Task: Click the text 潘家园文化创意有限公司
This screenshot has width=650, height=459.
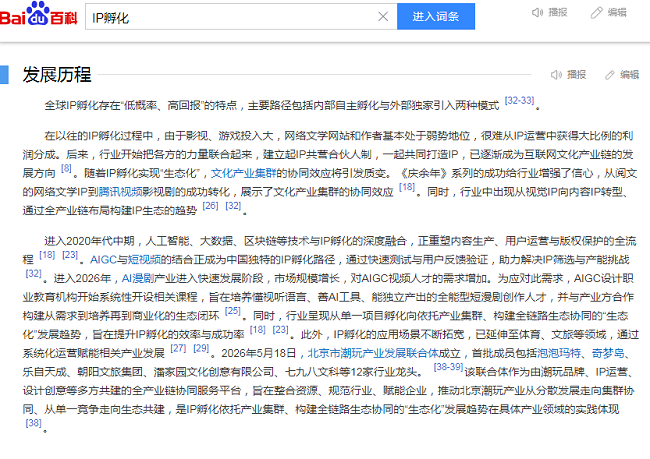Action: pos(214,372)
